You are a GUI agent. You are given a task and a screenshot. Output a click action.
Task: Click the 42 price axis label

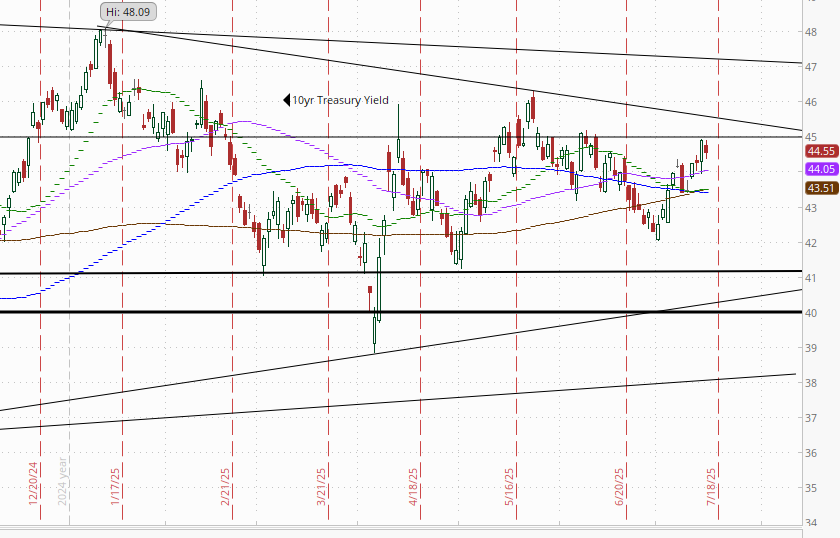tap(811, 243)
